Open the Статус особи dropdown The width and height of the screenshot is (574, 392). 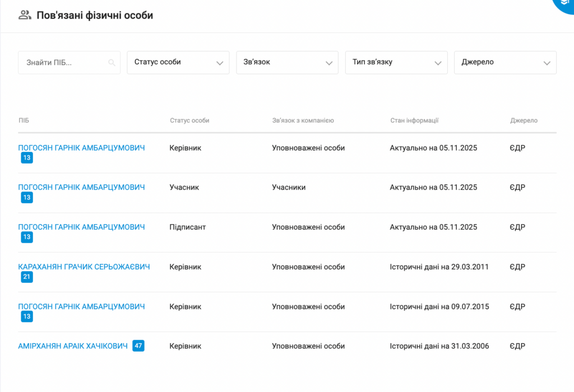(x=178, y=62)
